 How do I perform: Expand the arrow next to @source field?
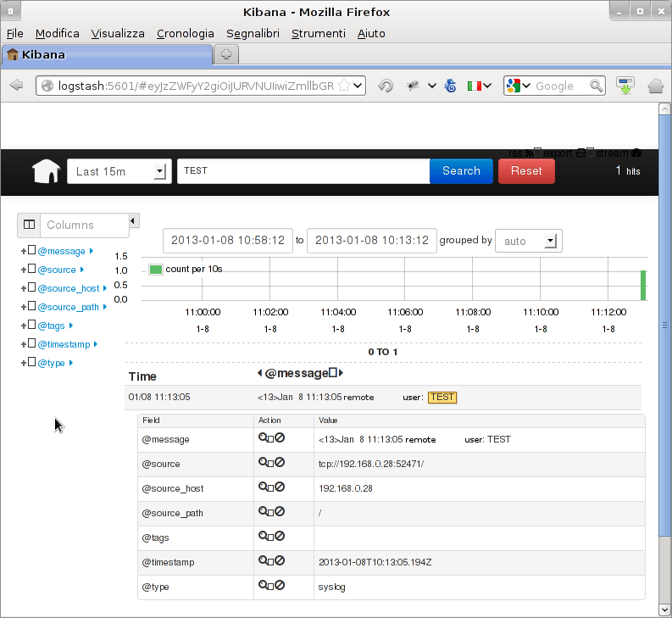(x=82, y=270)
